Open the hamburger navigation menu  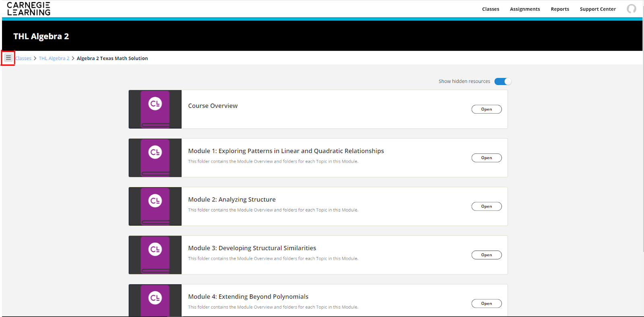(8, 58)
